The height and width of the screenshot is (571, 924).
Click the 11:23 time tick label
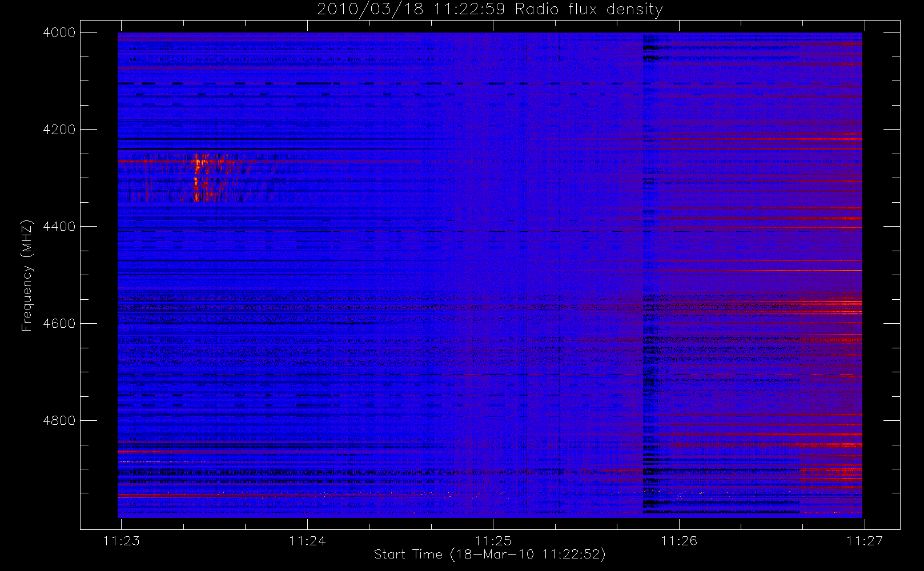pyautogui.click(x=122, y=541)
